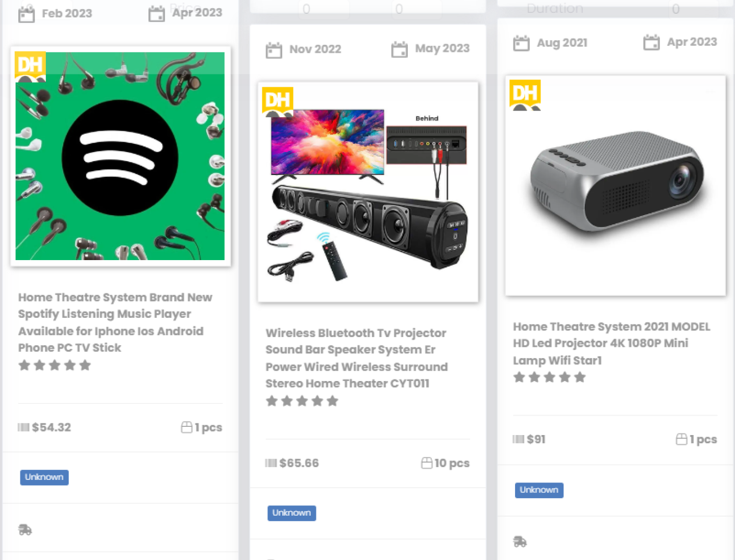This screenshot has height=560, width=735.
Task: Click the barcode icon next to $65.66
Action: [271, 463]
